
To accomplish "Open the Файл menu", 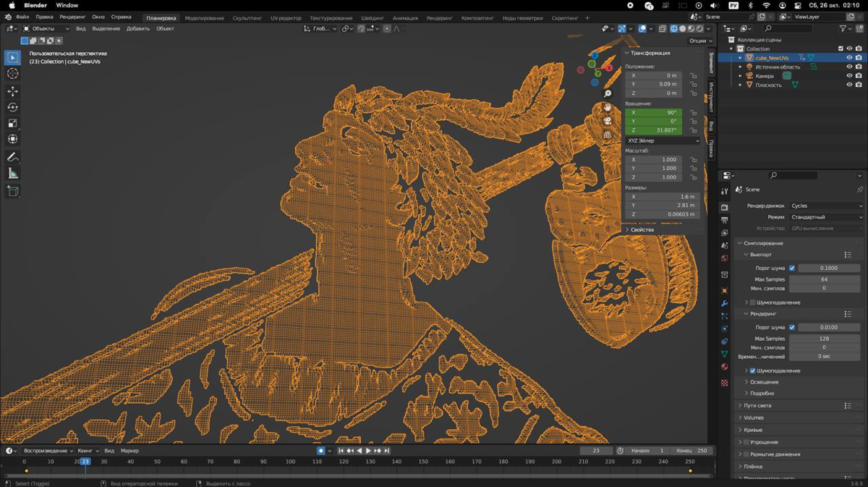I will (x=22, y=17).
